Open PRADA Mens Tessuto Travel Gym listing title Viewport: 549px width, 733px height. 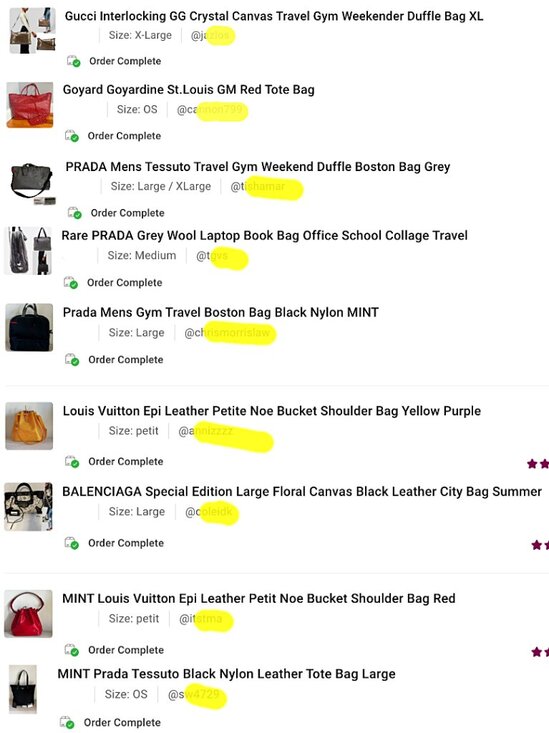258,166
